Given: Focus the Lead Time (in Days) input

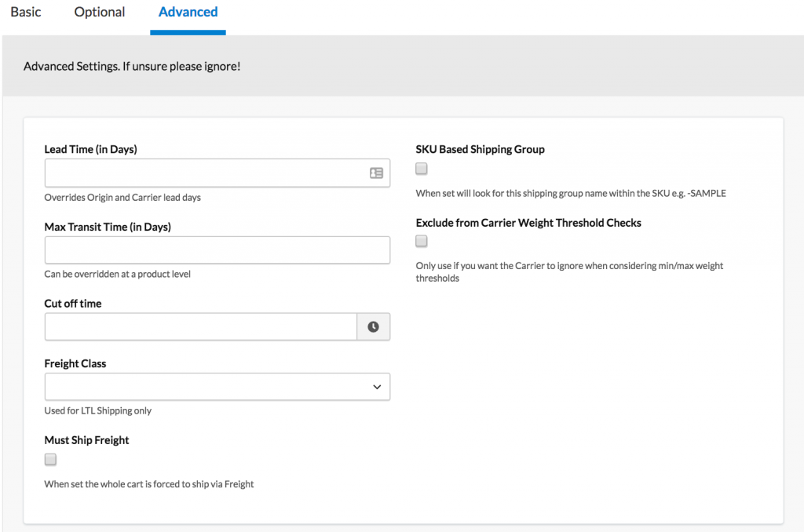Looking at the screenshot, I should [x=204, y=173].
